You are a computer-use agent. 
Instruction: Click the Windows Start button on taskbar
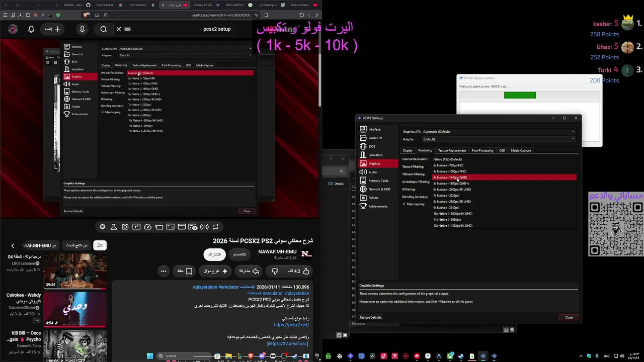[x=150, y=356]
